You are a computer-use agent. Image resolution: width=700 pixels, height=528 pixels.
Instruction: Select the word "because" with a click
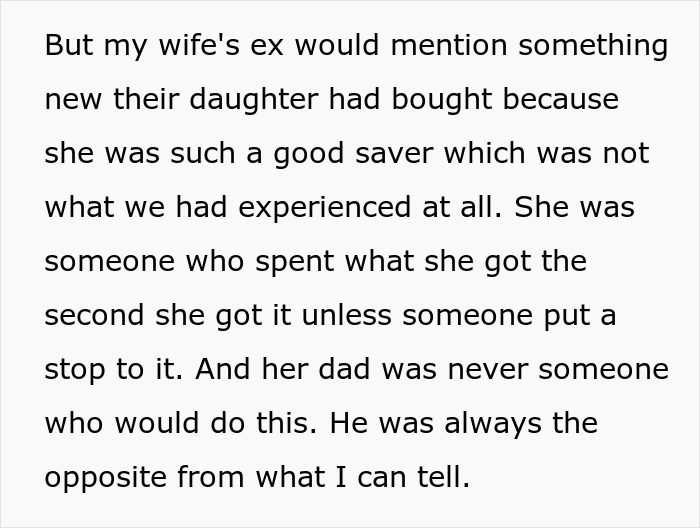pos(561,100)
